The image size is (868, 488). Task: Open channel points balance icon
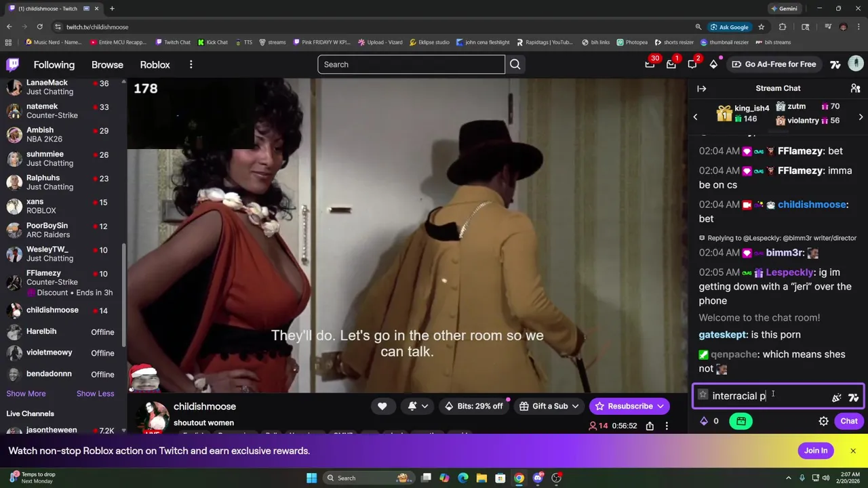pos(704,421)
